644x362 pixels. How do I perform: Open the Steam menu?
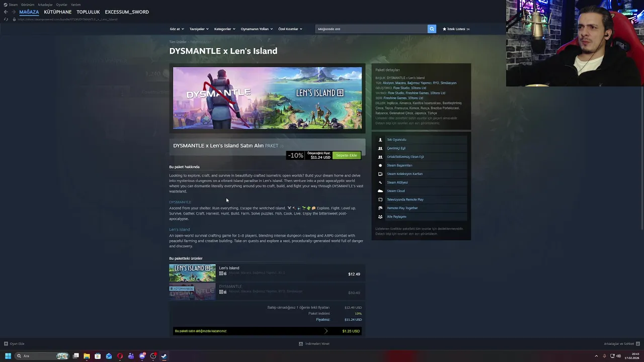(11, 5)
